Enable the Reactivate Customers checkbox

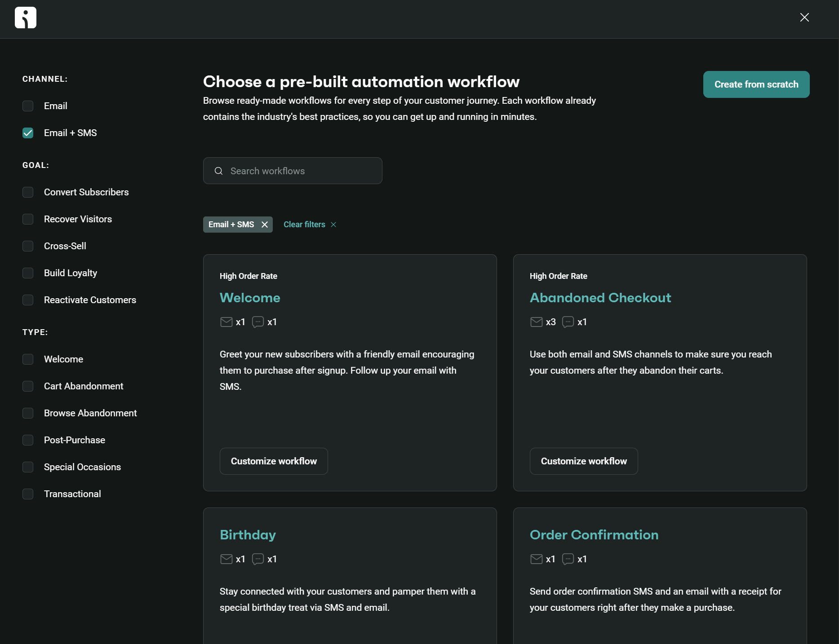(x=28, y=300)
